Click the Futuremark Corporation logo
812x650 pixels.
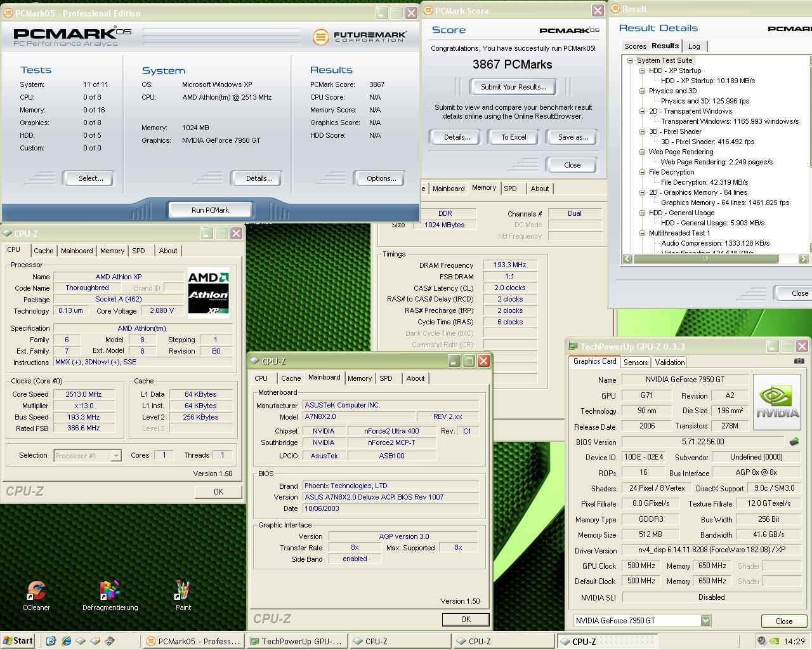pos(358,37)
